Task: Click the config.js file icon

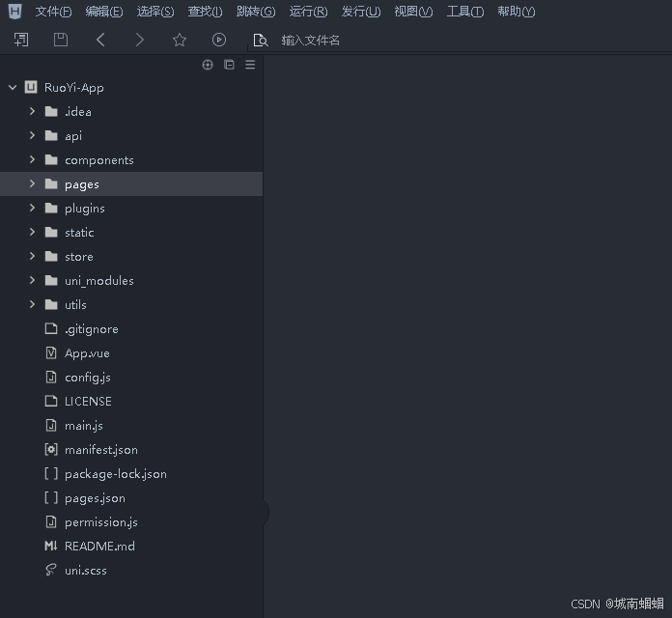Action: point(51,378)
